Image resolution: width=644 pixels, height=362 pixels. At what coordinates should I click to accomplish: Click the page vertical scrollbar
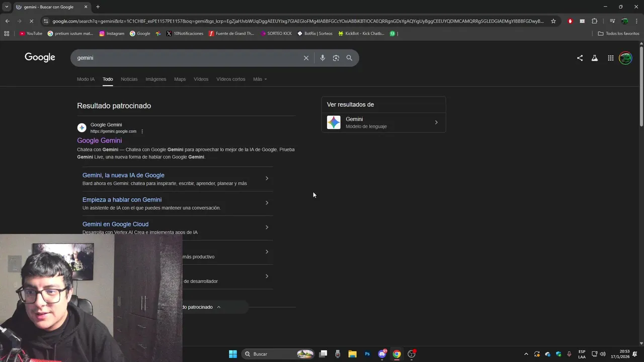pyautogui.click(x=641, y=85)
